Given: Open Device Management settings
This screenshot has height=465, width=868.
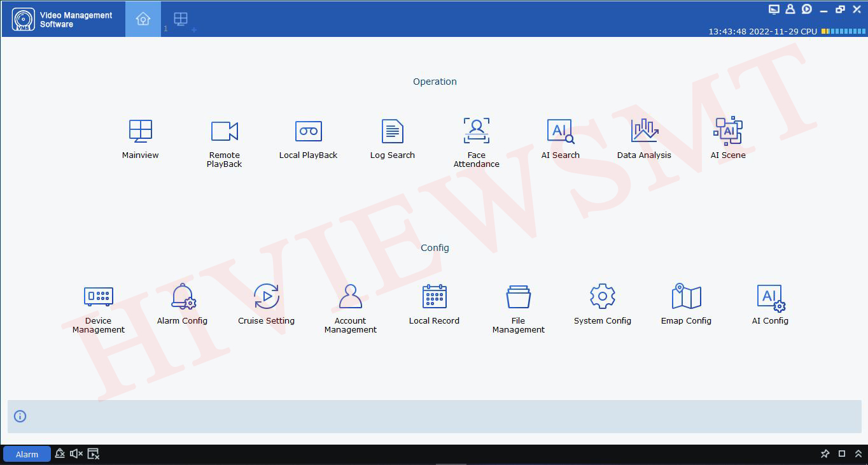Looking at the screenshot, I should click(x=98, y=297).
